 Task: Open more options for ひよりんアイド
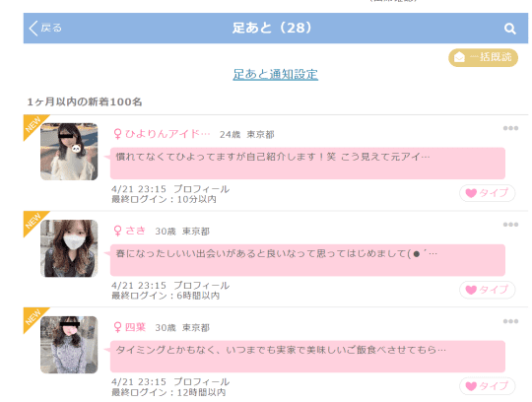tap(510, 128)
